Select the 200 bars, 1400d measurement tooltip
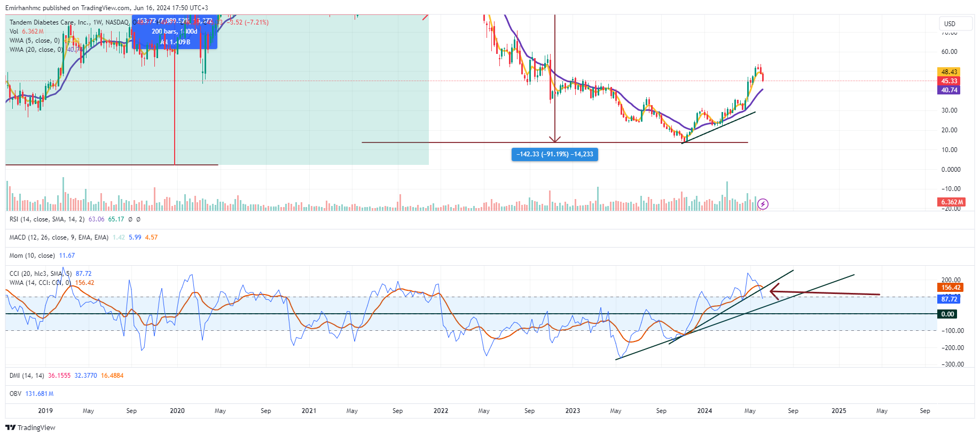The height and width of the screenshot is (437, 980). pos(175,31)
